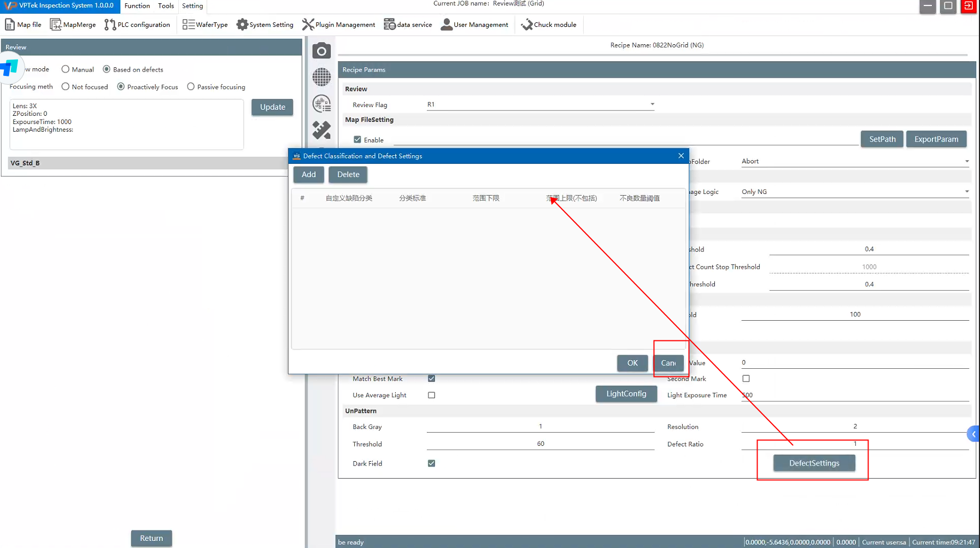
Task: Edit the Light Exposure Time field
Action: [855, 395]
